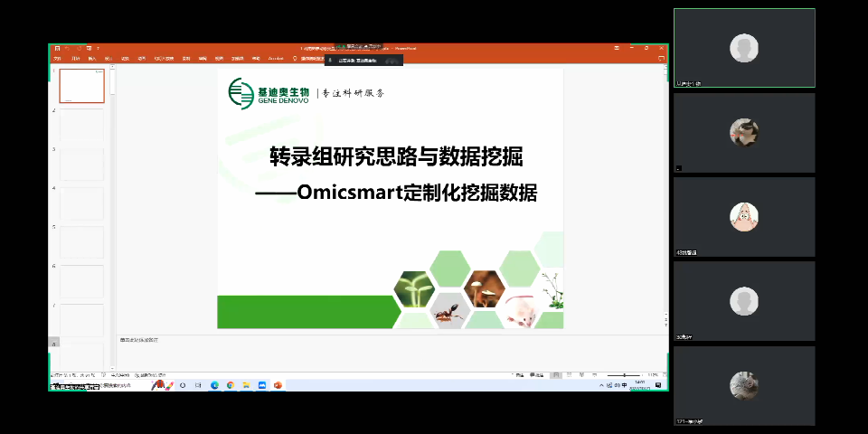Open ribbon display options in title bar

click(x=617, y=48)
